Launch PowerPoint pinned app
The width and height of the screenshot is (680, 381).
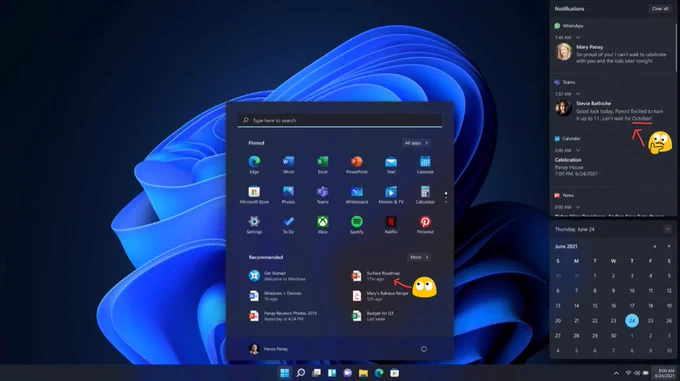(x=356, y=164)
